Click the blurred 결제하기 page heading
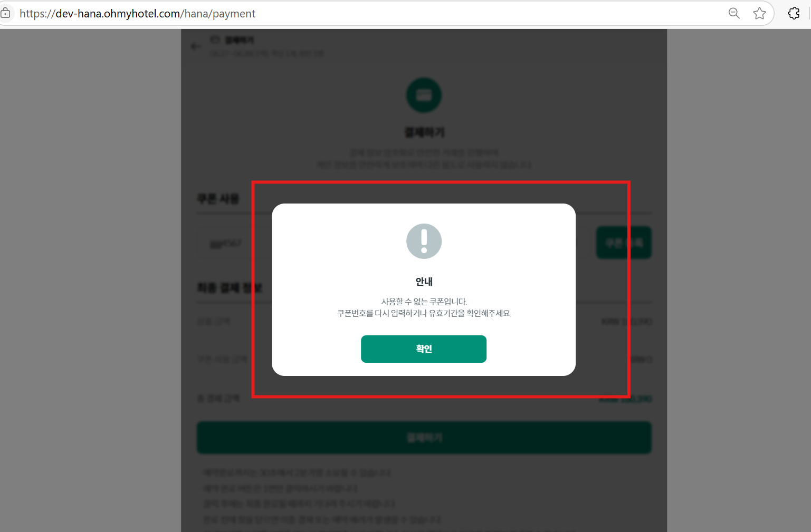The image size is (811, 532). point(424,132)
